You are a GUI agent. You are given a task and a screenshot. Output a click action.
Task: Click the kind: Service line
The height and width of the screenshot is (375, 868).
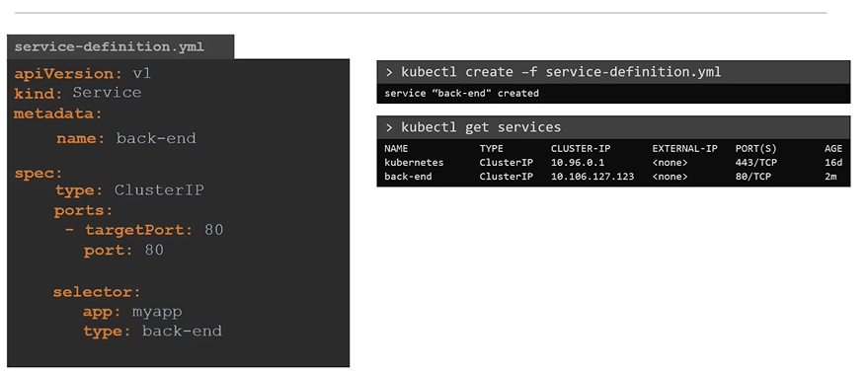point(77,93)
